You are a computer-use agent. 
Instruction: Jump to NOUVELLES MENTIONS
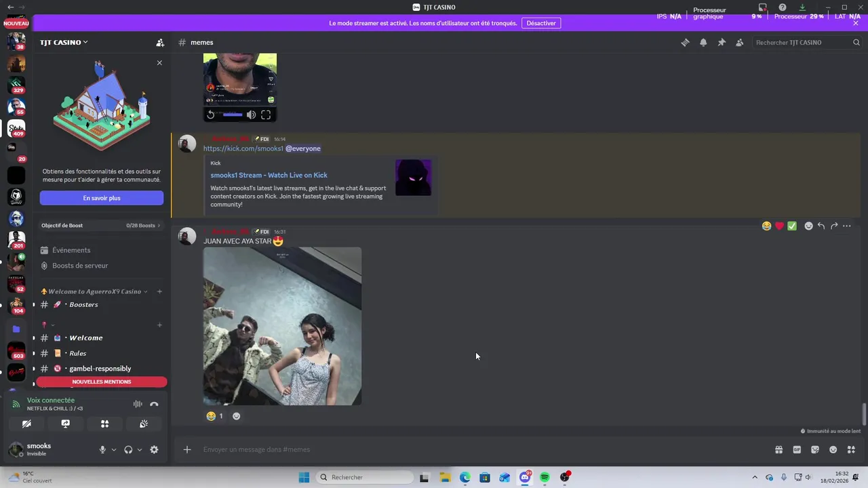click(x=102, y=382)
